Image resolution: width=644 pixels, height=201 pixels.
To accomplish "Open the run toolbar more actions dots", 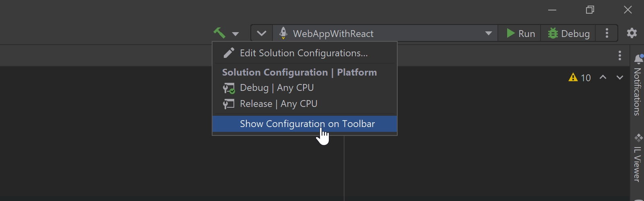I will pyautogui.click(x=607, y=33).
